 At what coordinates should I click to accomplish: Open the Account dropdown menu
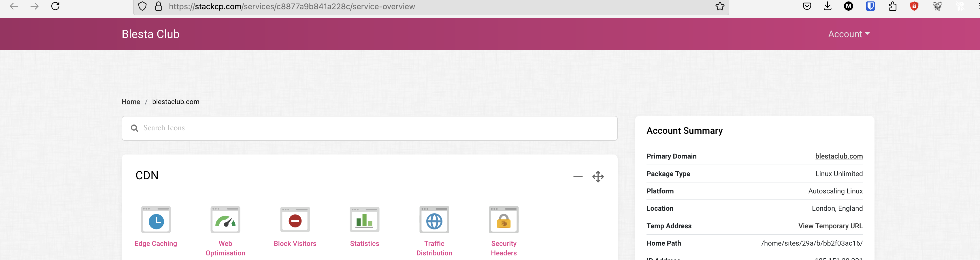click(x=849, y=34)
